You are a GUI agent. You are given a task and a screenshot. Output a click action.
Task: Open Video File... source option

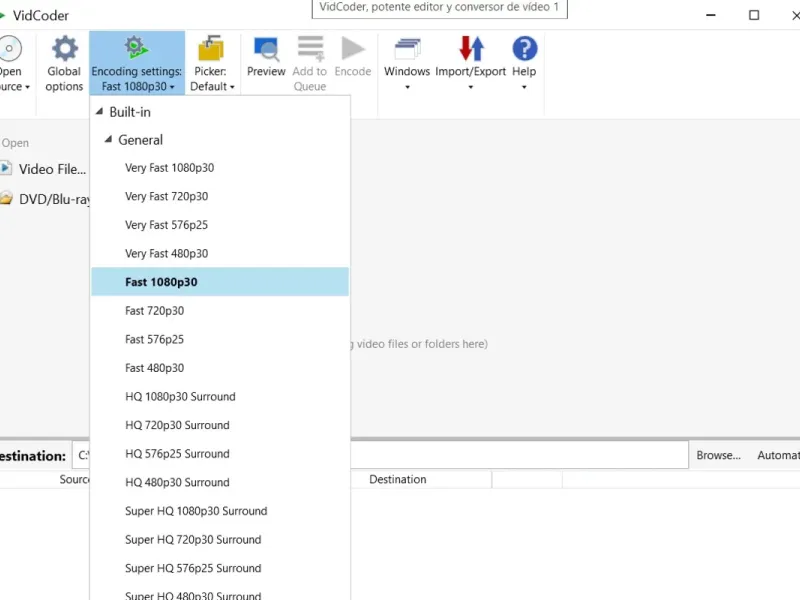coord(52,169)
